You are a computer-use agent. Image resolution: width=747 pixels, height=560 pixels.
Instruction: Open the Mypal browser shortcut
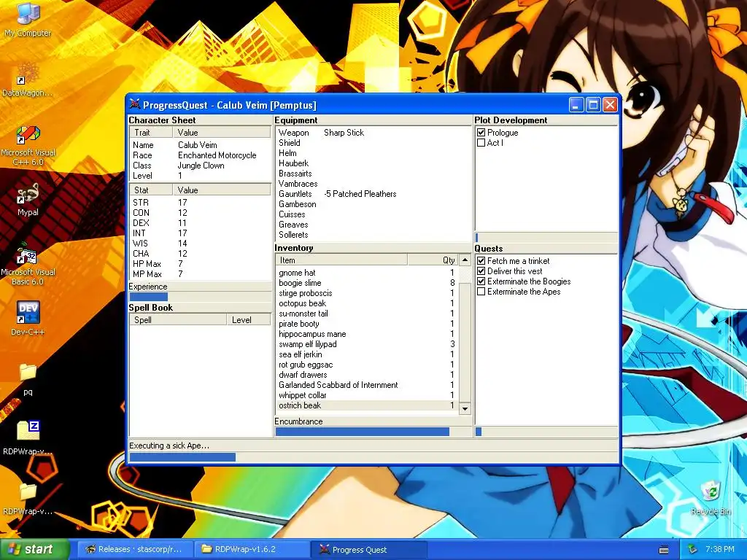(x=28, y=199)
